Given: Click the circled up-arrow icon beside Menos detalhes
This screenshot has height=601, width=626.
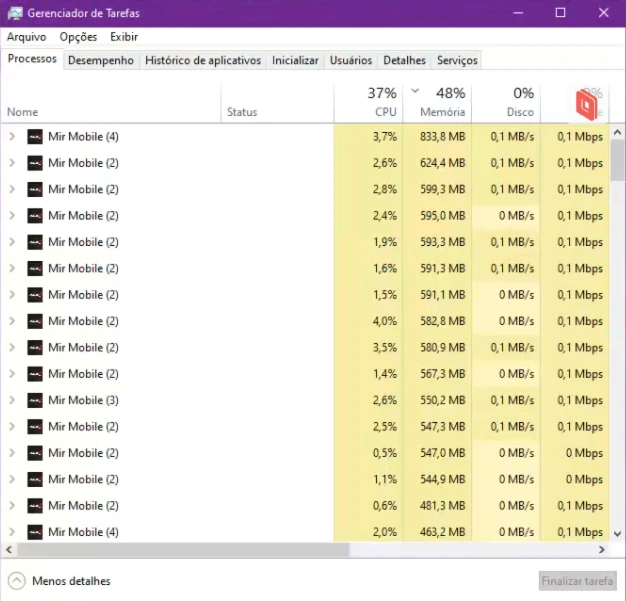Looking at the screenshot, I should coord(17,581).
